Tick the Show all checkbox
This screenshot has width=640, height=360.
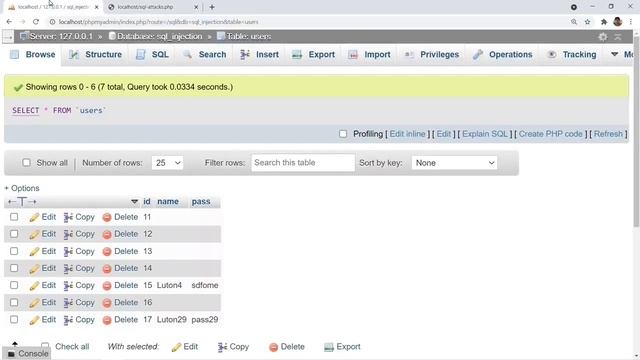(27, 162)
